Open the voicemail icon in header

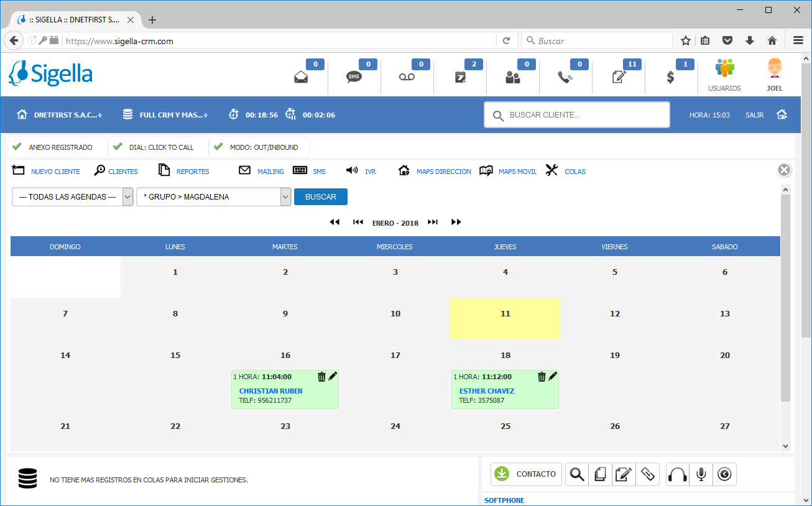point(407,77)
